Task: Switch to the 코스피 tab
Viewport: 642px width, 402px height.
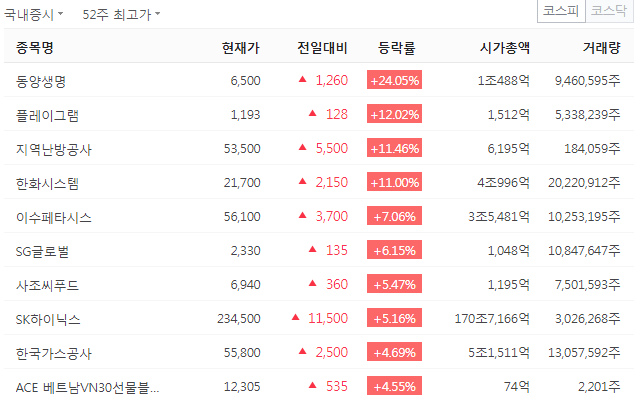Action: coord(561,11)
